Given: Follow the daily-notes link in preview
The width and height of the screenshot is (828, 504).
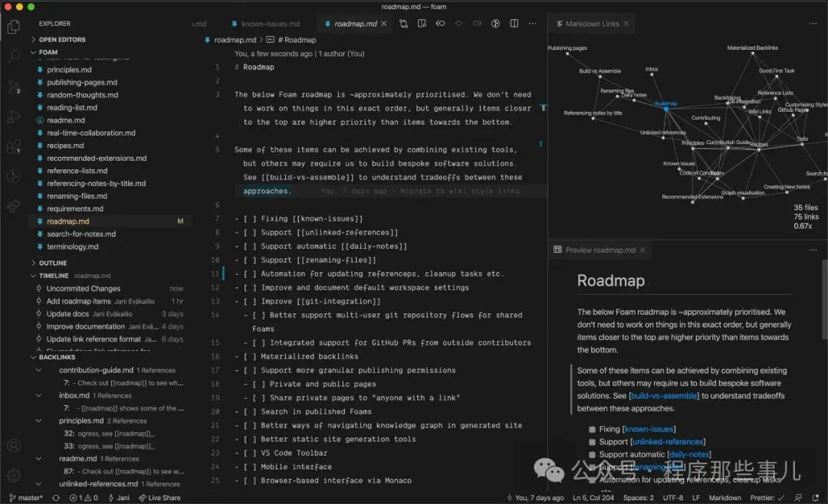Looking at the screenshot, I should 689,455.
